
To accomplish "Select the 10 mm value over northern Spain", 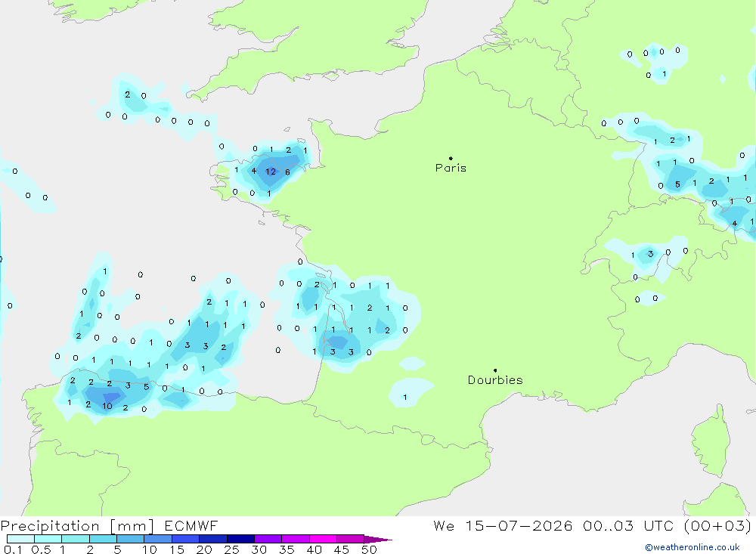I will [107, 406].
